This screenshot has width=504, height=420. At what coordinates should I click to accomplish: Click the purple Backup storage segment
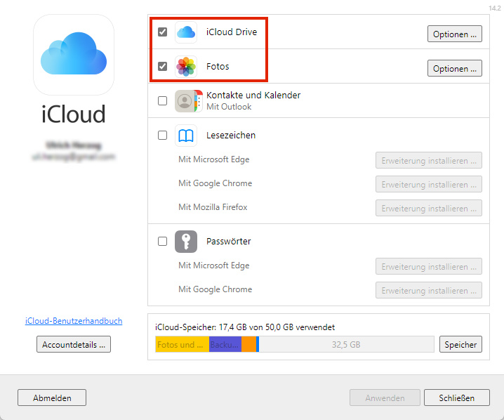pyautogui.click(x=225, y=344)
